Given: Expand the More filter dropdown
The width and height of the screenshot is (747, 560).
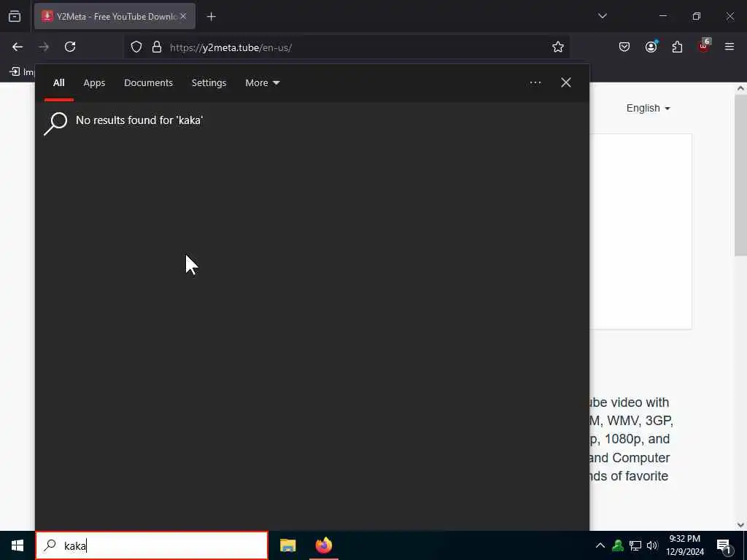Looking at the screenshot, I should point(262,83).
